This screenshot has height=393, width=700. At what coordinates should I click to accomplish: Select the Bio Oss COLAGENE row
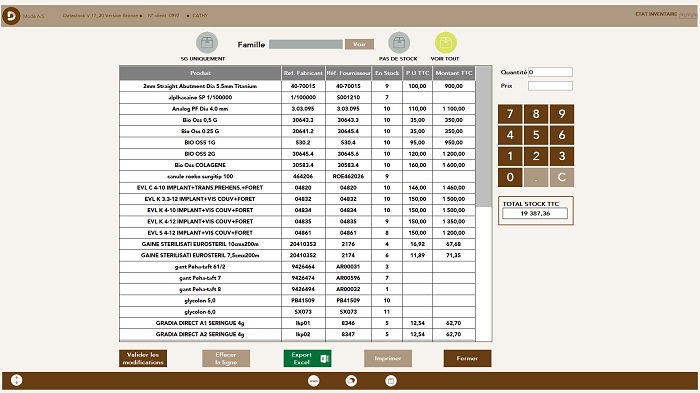[x=297, y=165]
